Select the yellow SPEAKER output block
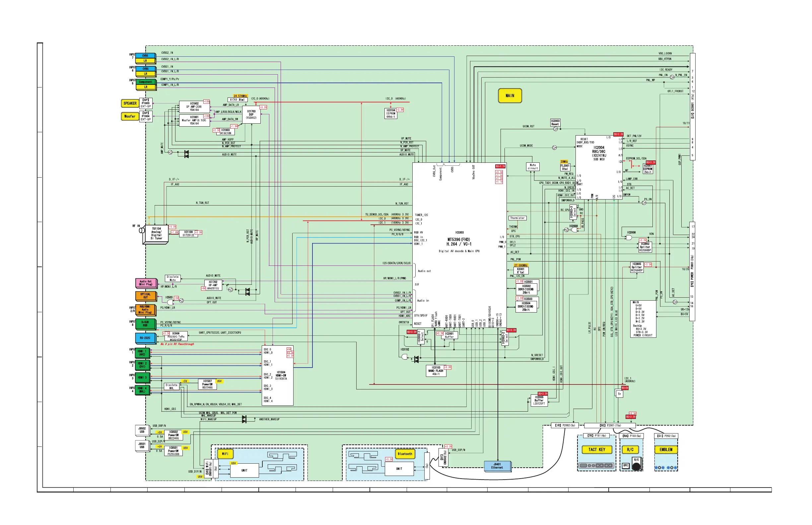 pyautogui.click(x=130, y=103)
